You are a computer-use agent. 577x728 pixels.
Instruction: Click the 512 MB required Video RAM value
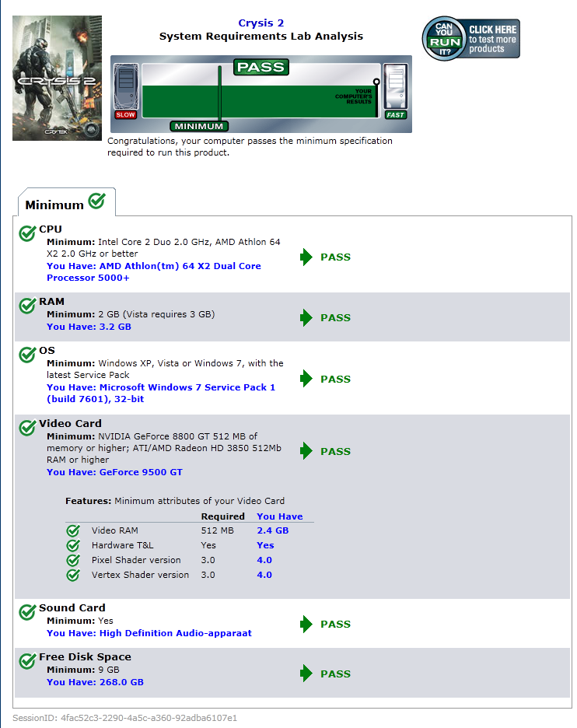coord(217,530)
